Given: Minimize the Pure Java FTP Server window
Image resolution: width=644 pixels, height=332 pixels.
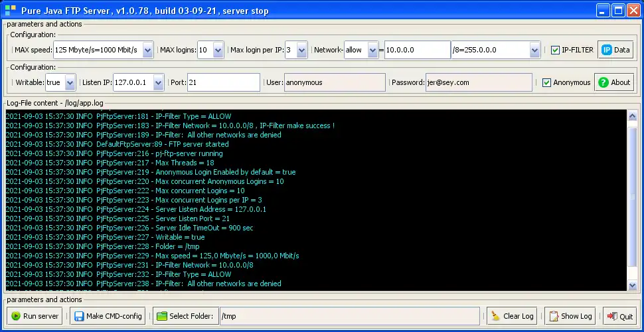Looking at the screenshot, I should pyautogui.click(x=603, y=10).
